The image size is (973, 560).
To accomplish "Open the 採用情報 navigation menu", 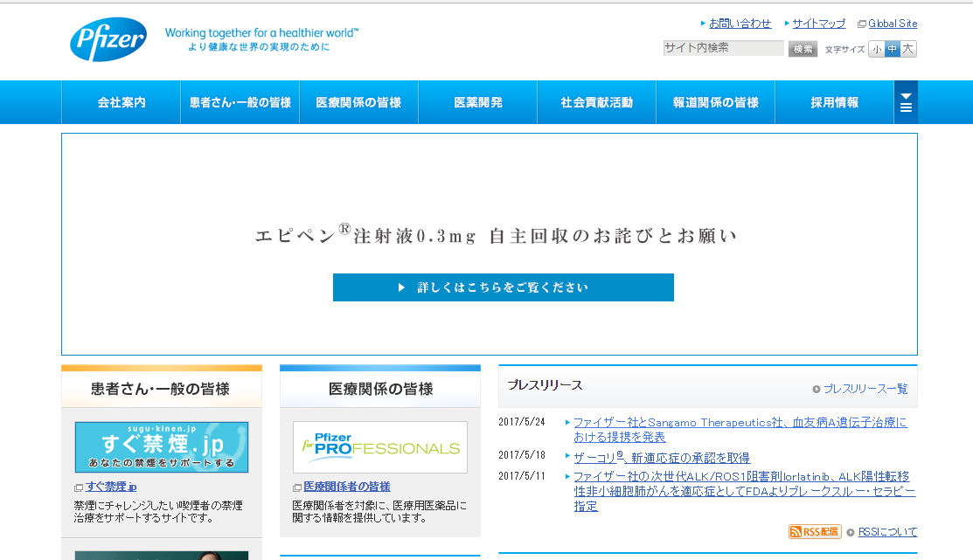I will [x=835, y=102].
